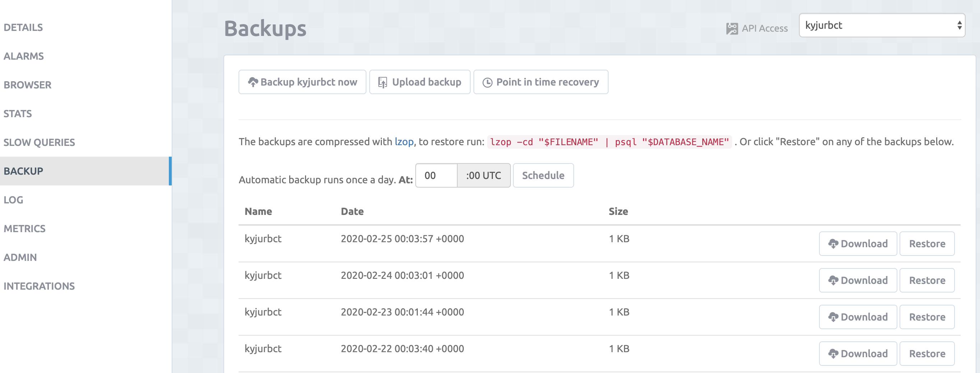Focus the backup hour input field
980x373 pixels.
click(436, 175)
